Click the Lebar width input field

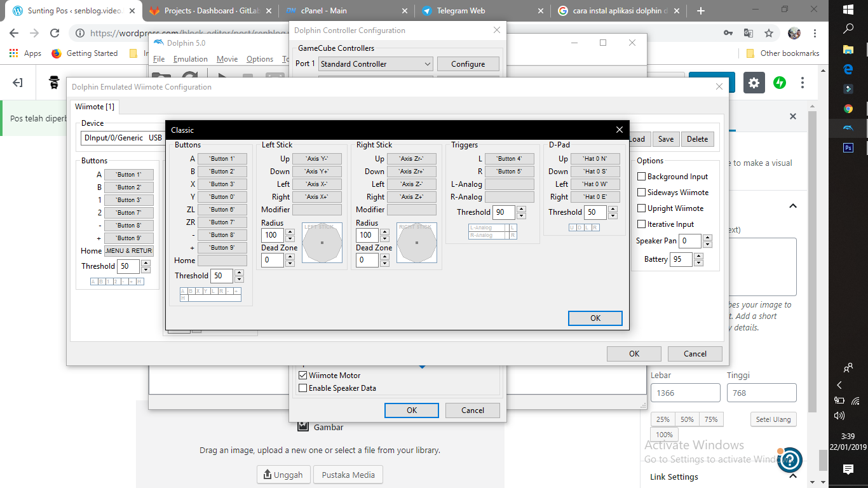(x=685, y=393)
